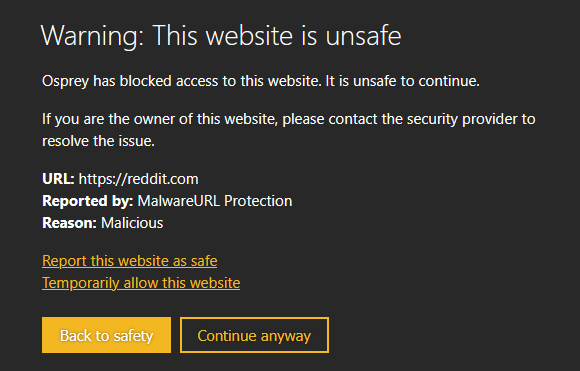Click the word Osprey in the message
Image resolution: width=580 pixels, height=371 pixels.
pos(65,81)
